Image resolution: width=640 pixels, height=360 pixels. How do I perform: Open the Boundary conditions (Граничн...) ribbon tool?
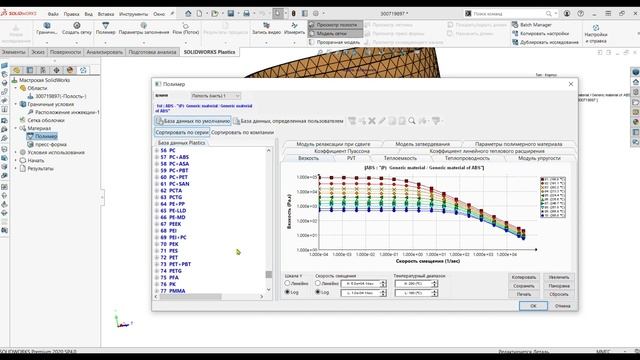(47, 29)
